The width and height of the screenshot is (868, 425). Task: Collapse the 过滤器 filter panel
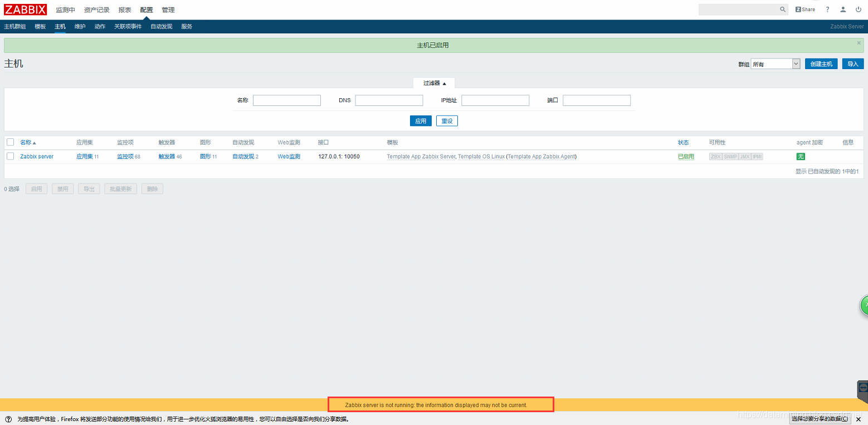point(435,83)
